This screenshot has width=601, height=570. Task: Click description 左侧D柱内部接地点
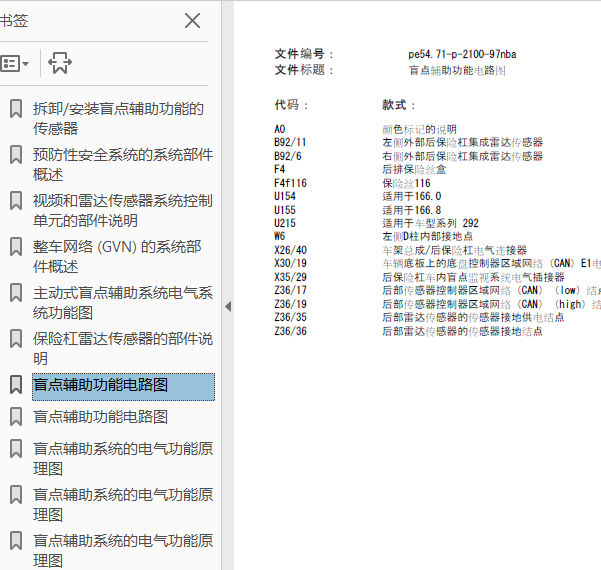coord(427,236)
